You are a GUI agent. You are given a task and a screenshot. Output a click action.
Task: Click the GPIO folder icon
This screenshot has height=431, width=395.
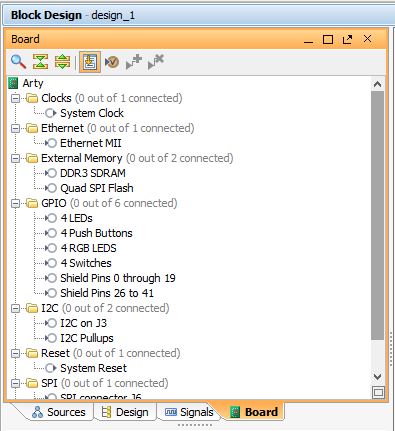[32, 203]
